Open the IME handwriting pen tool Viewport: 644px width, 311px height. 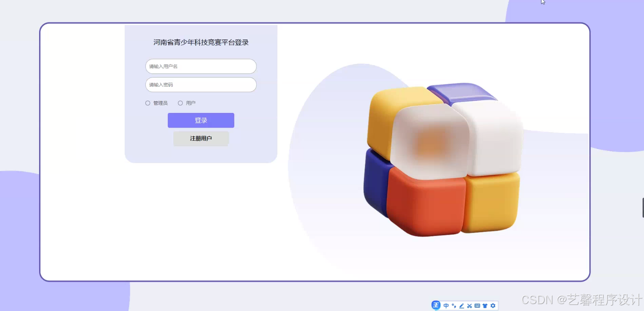pos(462,306)
